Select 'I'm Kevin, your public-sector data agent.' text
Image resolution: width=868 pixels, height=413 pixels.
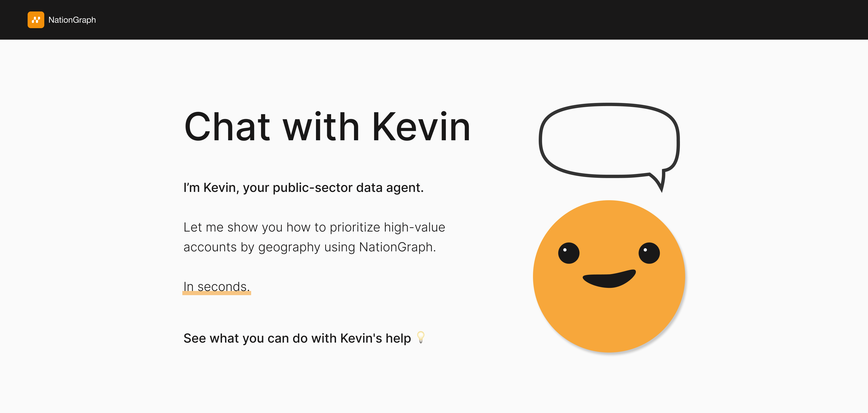click(303, 187)
